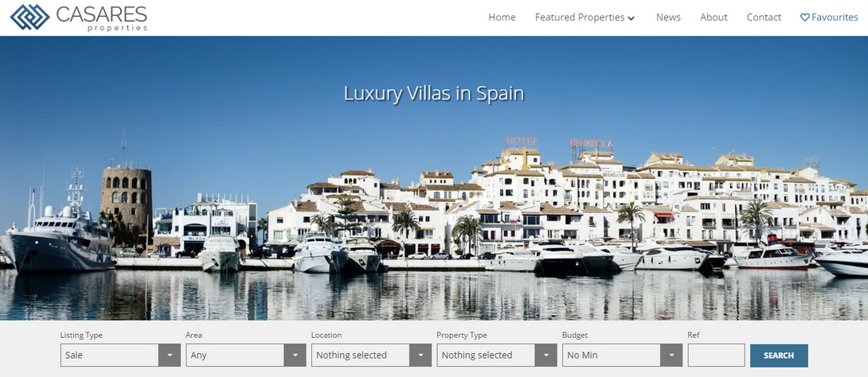Click the Casares properties logo text
This screenshot has width=868, height=377.
pyautogui.click(x=102, y=18)
